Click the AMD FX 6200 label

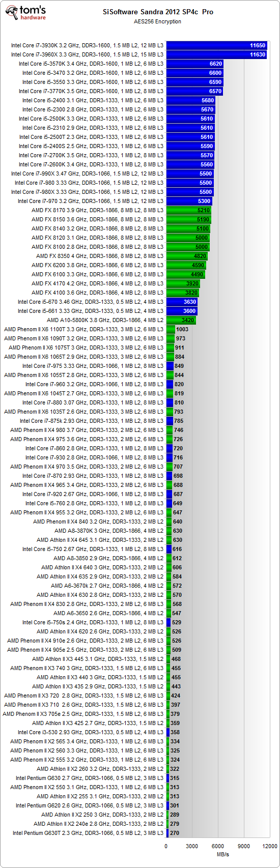tap(98, 265)
